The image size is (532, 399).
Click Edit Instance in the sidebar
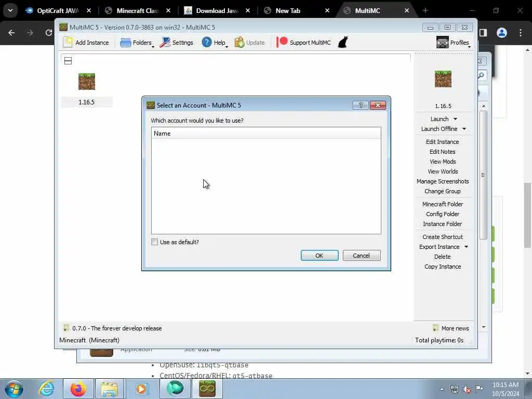point(443,142)
